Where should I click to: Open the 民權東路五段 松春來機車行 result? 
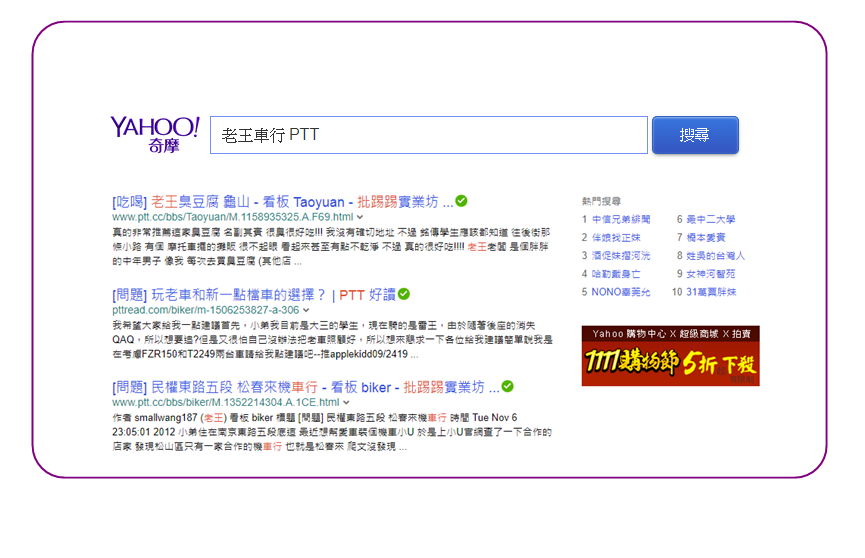(x=306, y=387)
